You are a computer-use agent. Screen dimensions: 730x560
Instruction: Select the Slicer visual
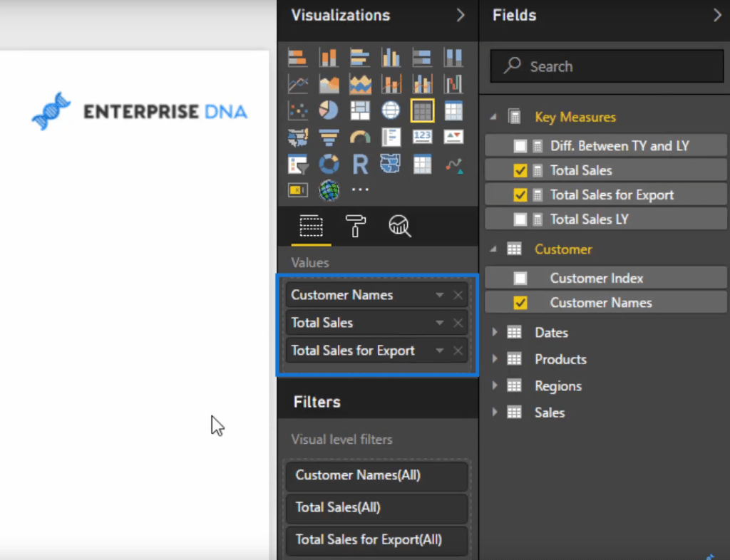pyautogui.click(x=297, y=164)
